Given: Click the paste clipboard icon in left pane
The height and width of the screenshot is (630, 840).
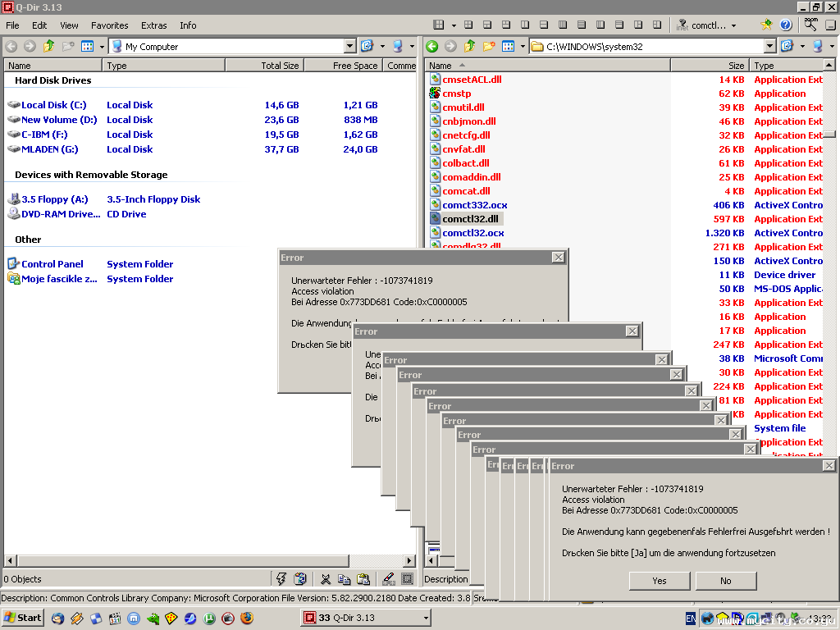Looking at the screenshot, I should coord(363,579).
